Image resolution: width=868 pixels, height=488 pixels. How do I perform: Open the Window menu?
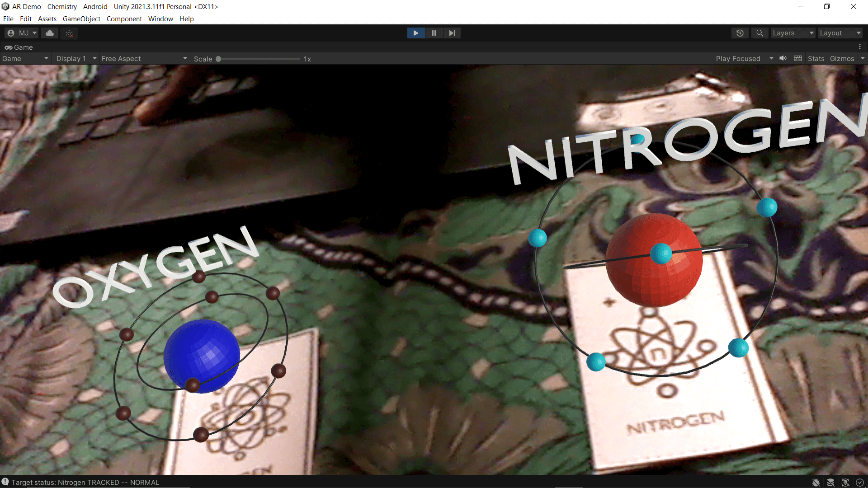pos(160,19)
